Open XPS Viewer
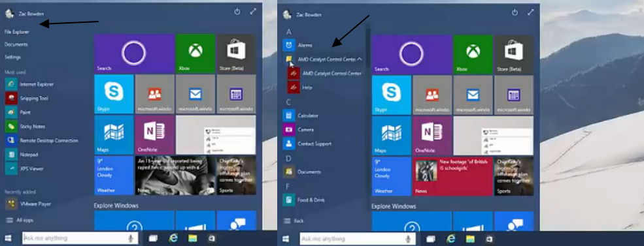This screenshot has height=246, width=644. (24, 168)
